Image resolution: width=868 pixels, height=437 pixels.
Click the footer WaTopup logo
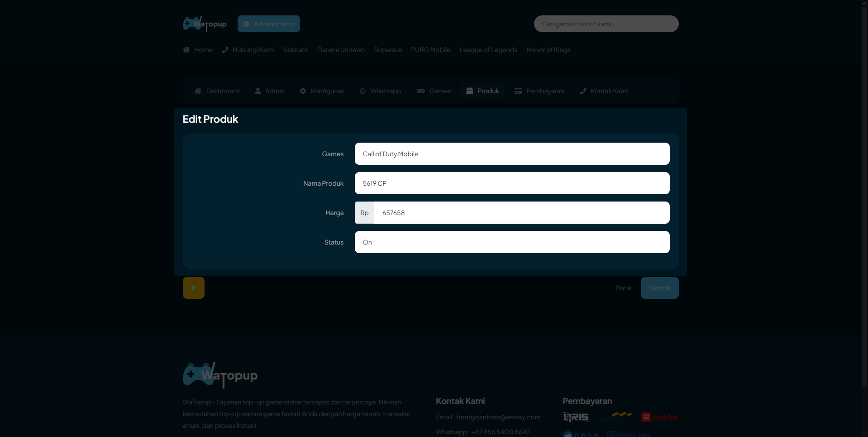pyautogui.click(x=220, y=375)
